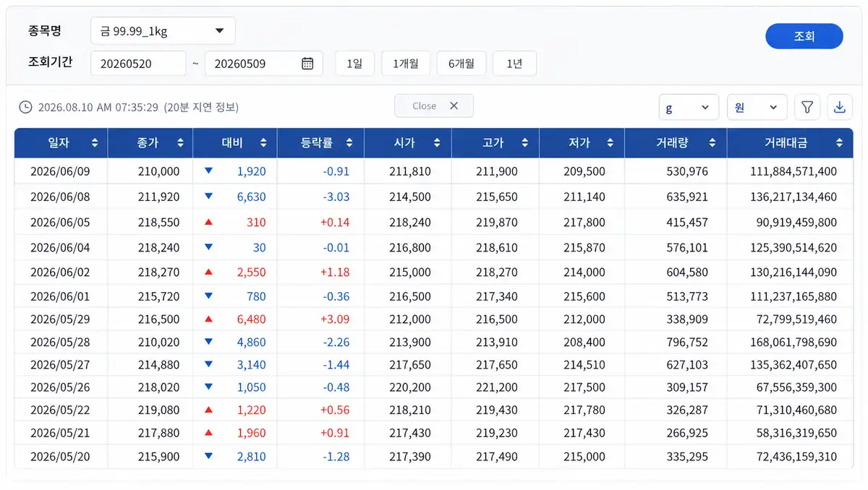Open the 종목명 dropdown 금 99.99_1kg
This screenshot has height=490, width=868.
click(163, 31)
